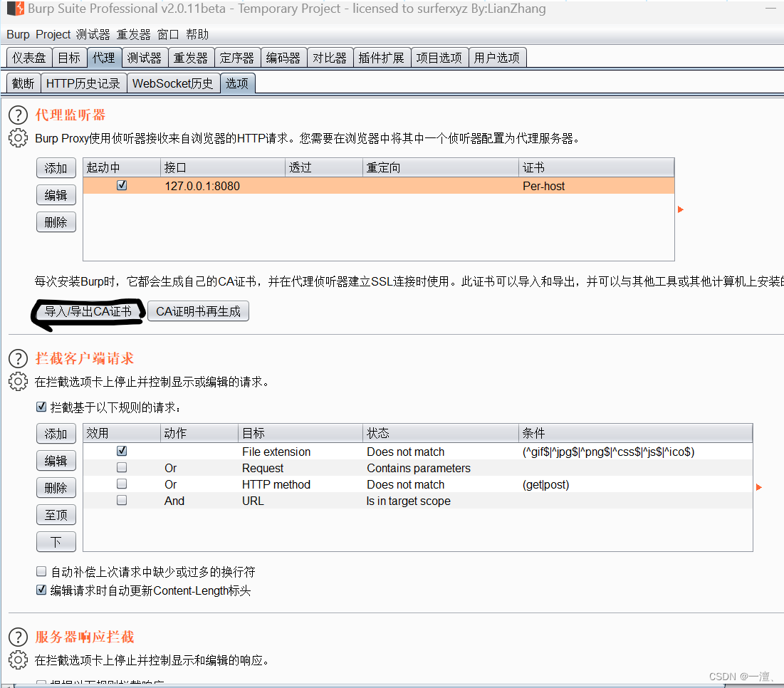Switch to the 测试器 tab
This screenshot has width=784, height=688.
(145, 58)
